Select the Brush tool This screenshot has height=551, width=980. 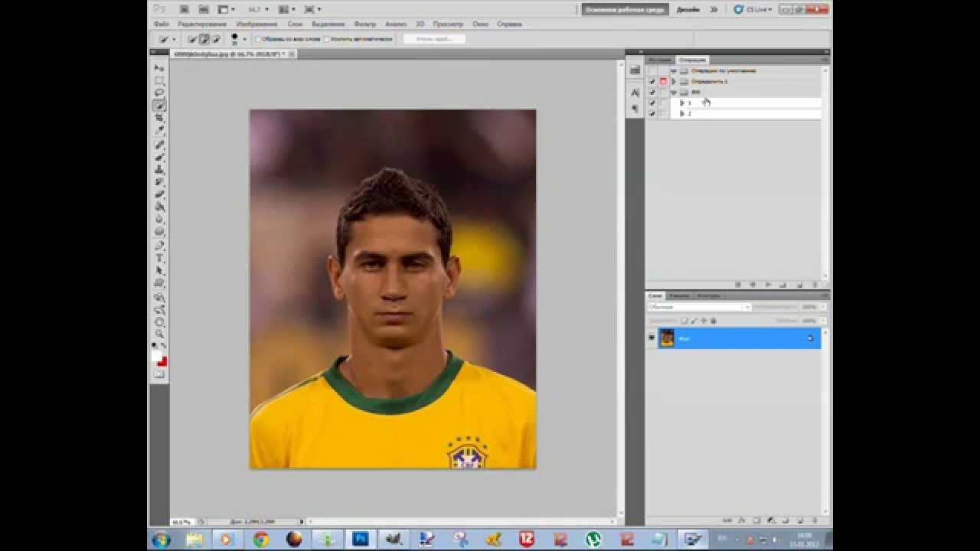[x=159, y=157]
